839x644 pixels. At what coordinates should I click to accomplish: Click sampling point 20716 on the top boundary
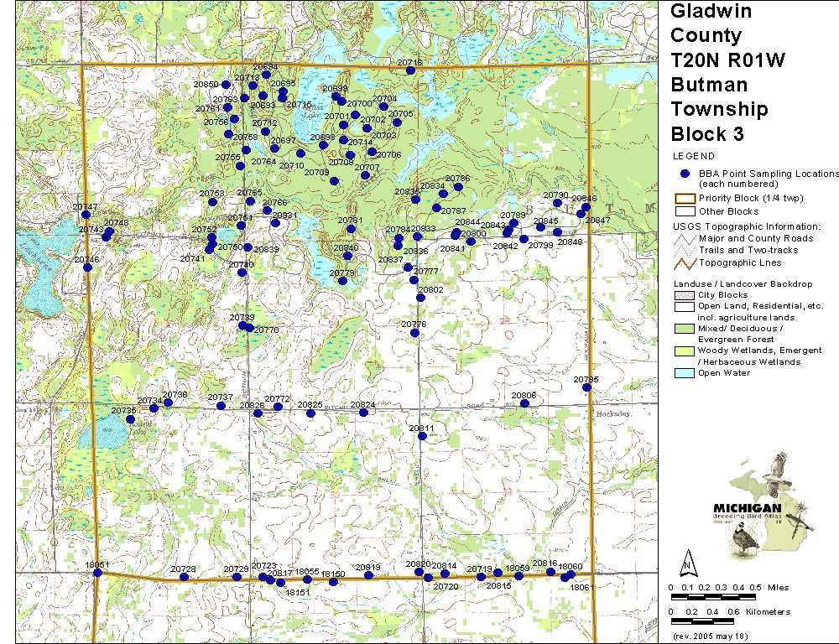click(x=410, y=70)
